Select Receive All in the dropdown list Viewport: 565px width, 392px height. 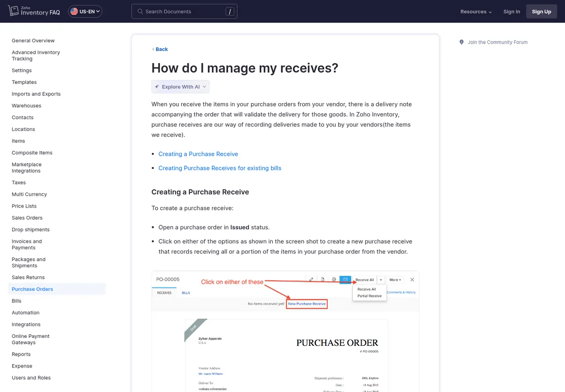pos(367,289)
